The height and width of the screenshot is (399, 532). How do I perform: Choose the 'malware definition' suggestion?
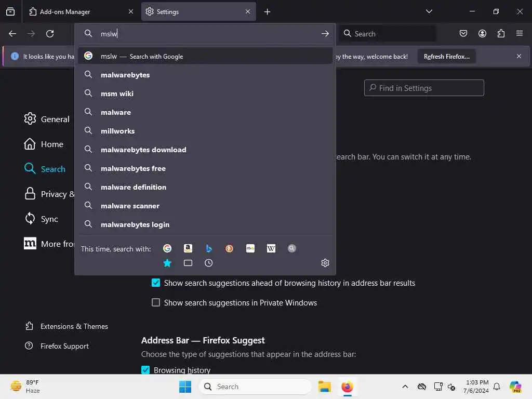(x=205, y=187)
